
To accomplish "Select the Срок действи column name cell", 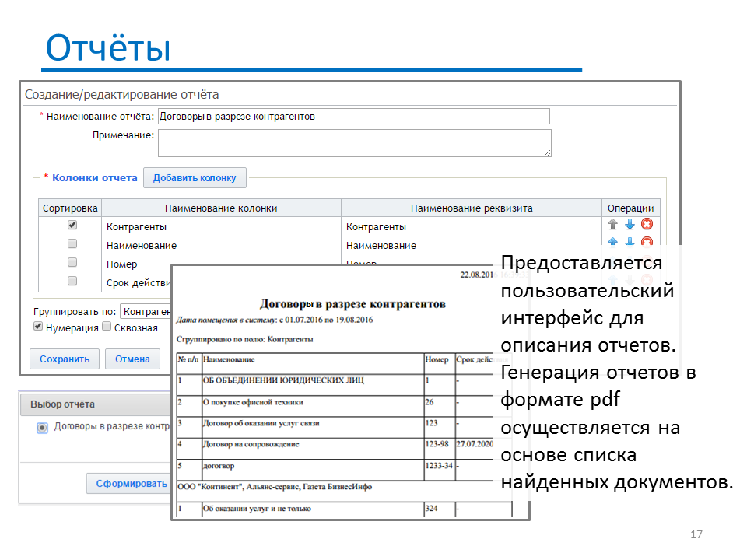I will coord(139,283).
